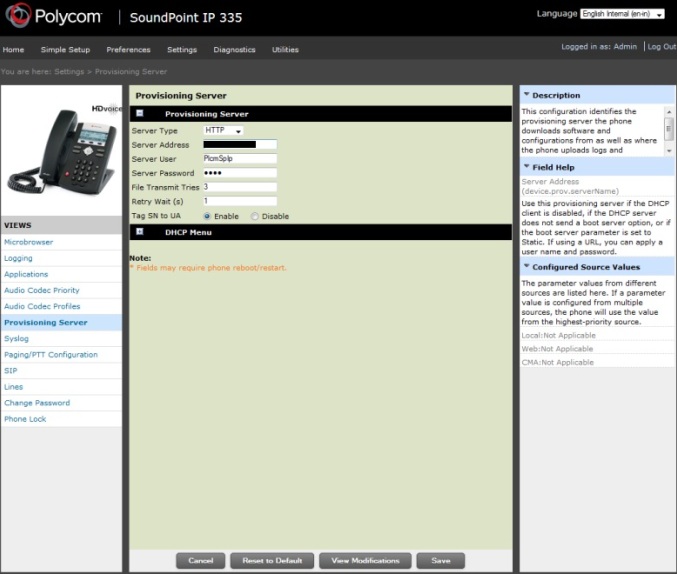
Task: Click the File Transmit Tries field
Action: [x=240, y=187]
